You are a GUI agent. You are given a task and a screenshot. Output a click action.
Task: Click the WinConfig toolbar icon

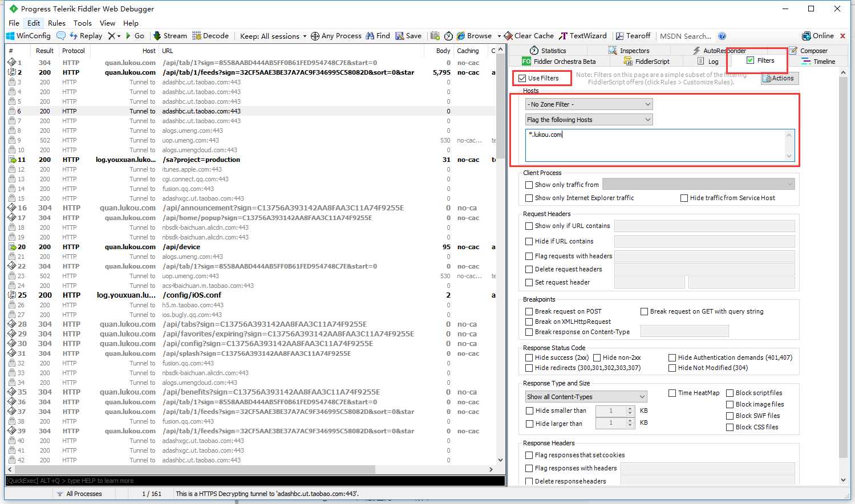tap(10, 35)
